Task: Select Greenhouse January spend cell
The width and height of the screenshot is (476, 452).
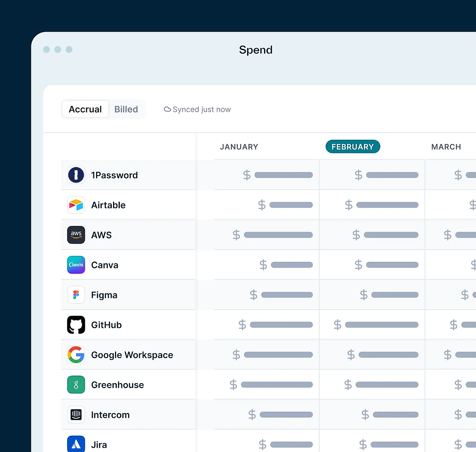Action: pos(267,385)
